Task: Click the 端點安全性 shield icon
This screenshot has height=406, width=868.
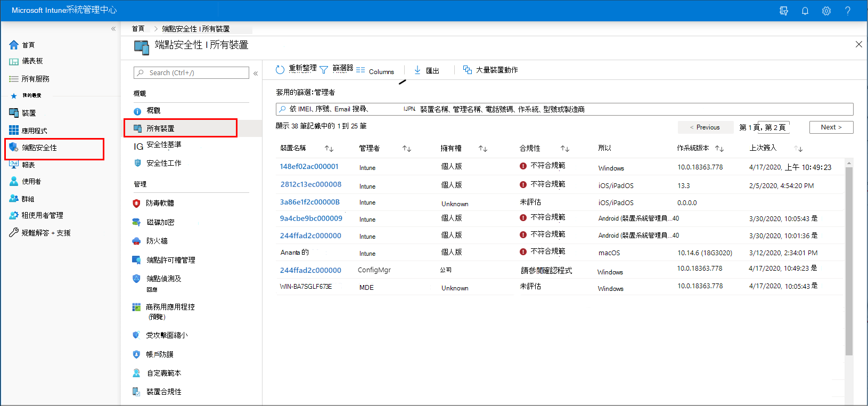Action: point(14,148)
